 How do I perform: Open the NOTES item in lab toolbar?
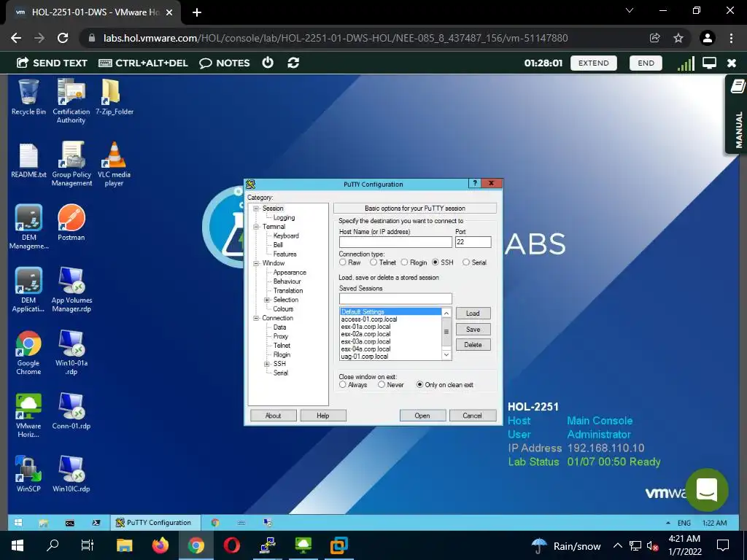point(225,63)
